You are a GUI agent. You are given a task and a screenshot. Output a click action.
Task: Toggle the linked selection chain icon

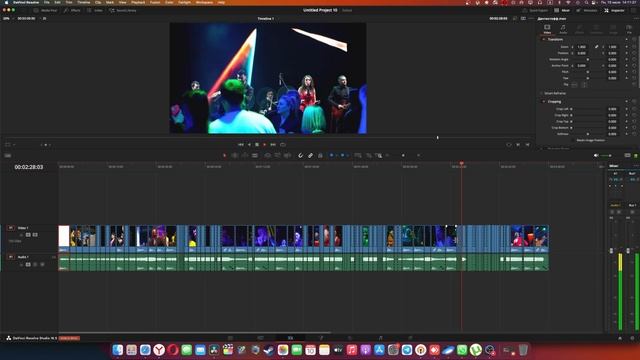pyautogui.click(x=310, y=156)
